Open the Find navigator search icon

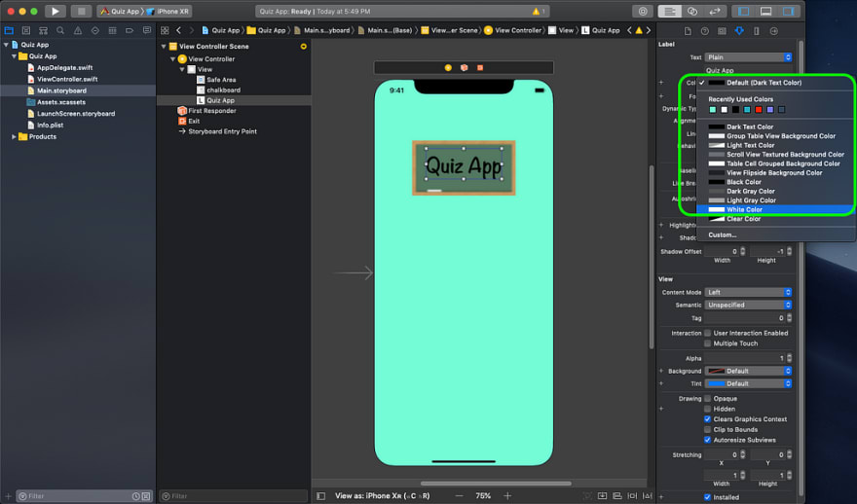click(x=60, y=30)
